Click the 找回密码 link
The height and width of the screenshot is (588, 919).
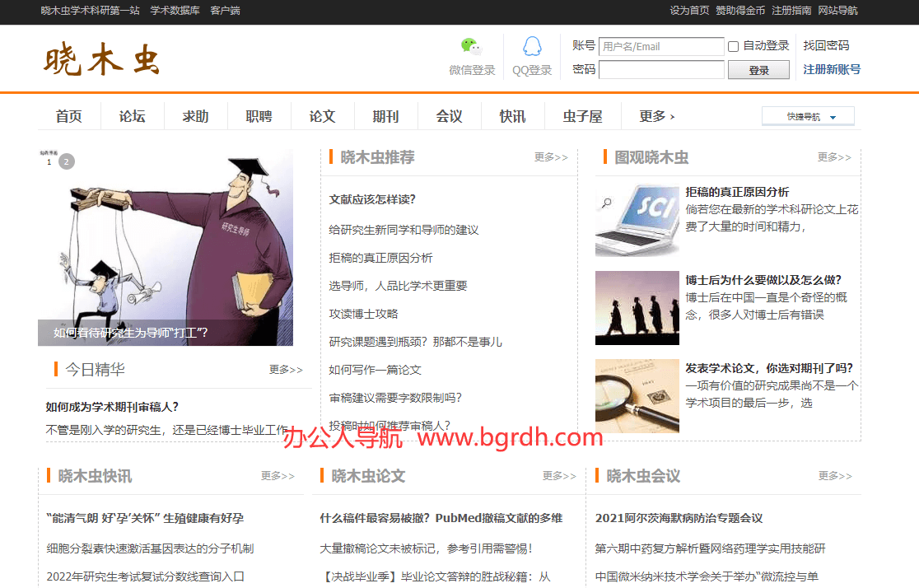pos(826,46)
